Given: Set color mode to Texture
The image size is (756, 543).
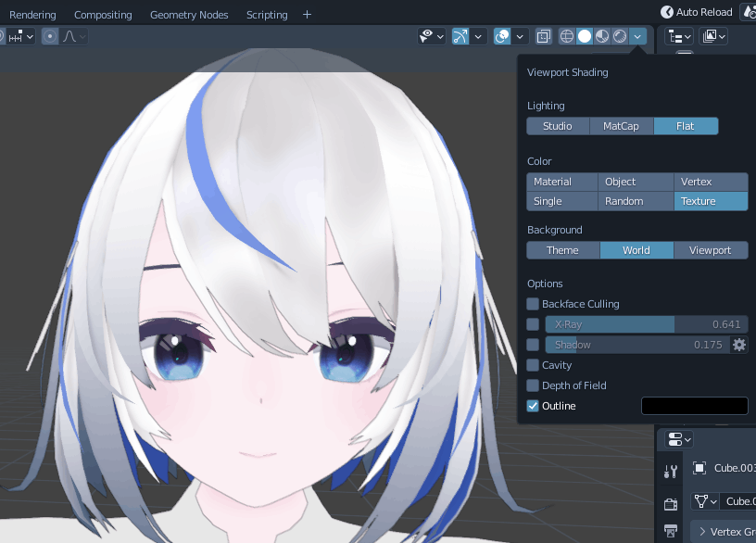Looking at the screenshot, I should 711,201.
